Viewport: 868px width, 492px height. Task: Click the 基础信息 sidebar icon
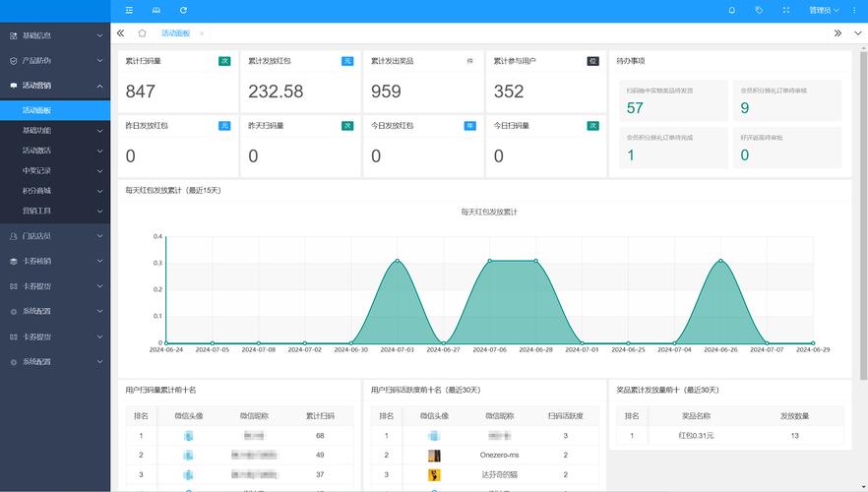[14, 35]
